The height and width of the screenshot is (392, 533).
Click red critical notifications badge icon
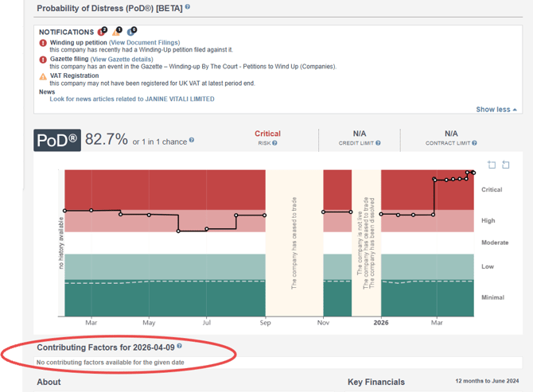[102, 32]
